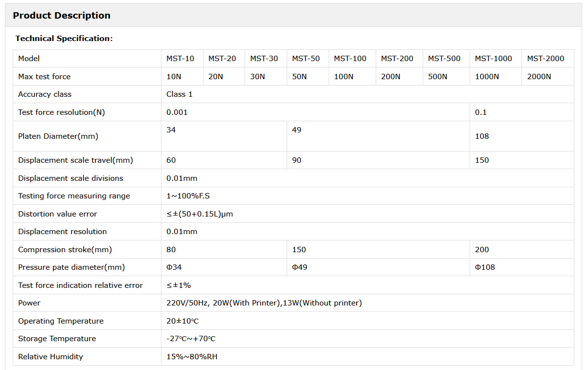The height and width of the screenshot is (370, 588).
Task: Select the 90 displacement scale travel value
Action: [x=296, y=160]
